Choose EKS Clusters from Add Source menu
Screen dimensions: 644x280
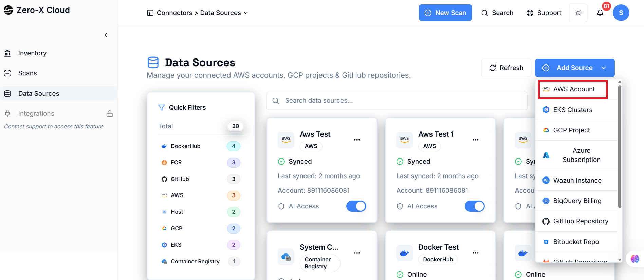(576, 110)
